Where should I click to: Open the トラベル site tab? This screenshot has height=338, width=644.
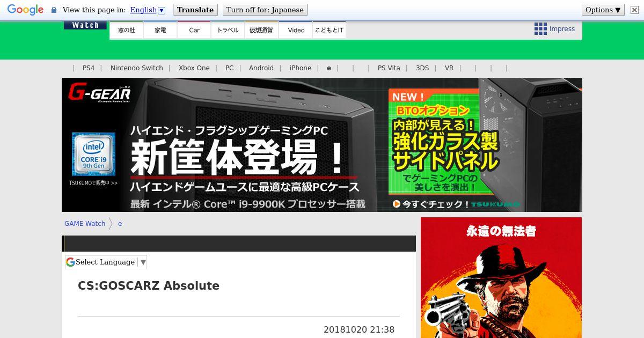[x=228, y=30]
